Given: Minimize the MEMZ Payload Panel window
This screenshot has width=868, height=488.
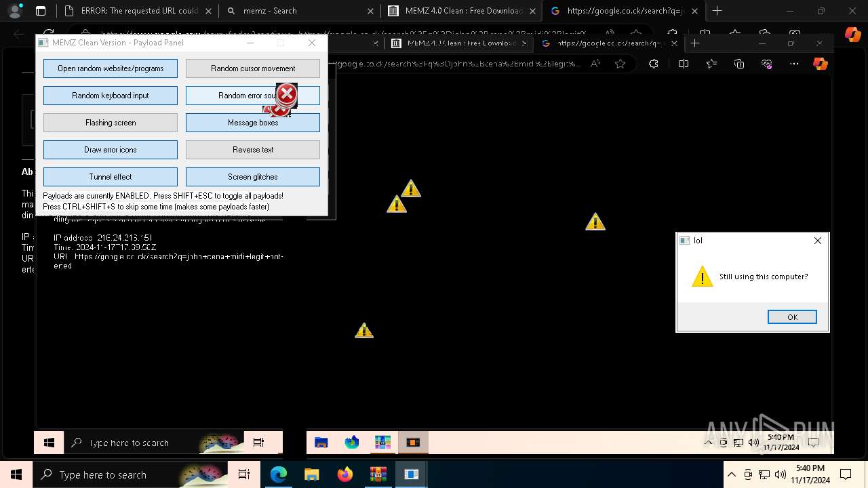Looking at the screenshot, I should click(250, 43).
